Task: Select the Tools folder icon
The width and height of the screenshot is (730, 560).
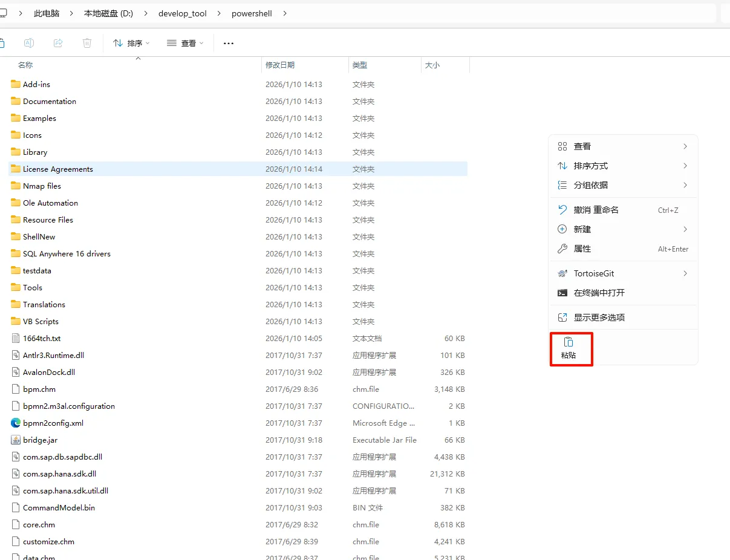Action: point(16,287)
